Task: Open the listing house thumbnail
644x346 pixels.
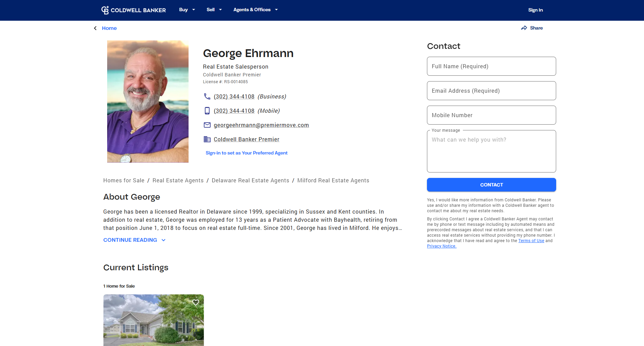Action: 153,320
